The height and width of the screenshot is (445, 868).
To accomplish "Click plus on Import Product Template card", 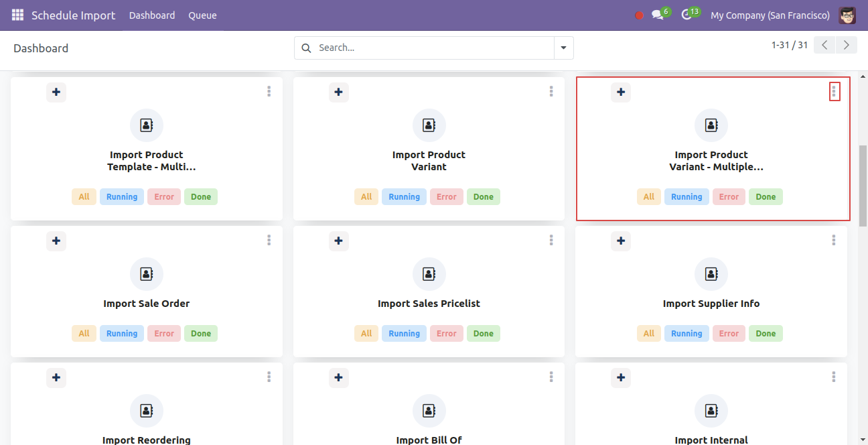I will pos(56,92).
